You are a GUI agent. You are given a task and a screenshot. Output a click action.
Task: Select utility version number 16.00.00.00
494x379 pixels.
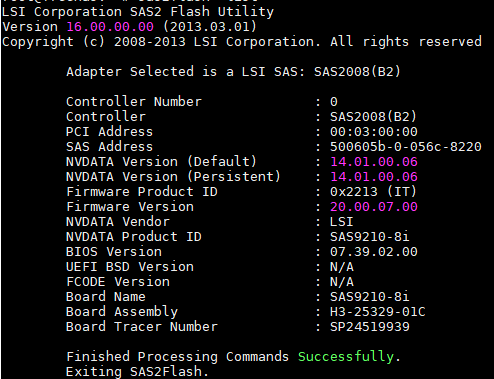(x=110, y=27)
